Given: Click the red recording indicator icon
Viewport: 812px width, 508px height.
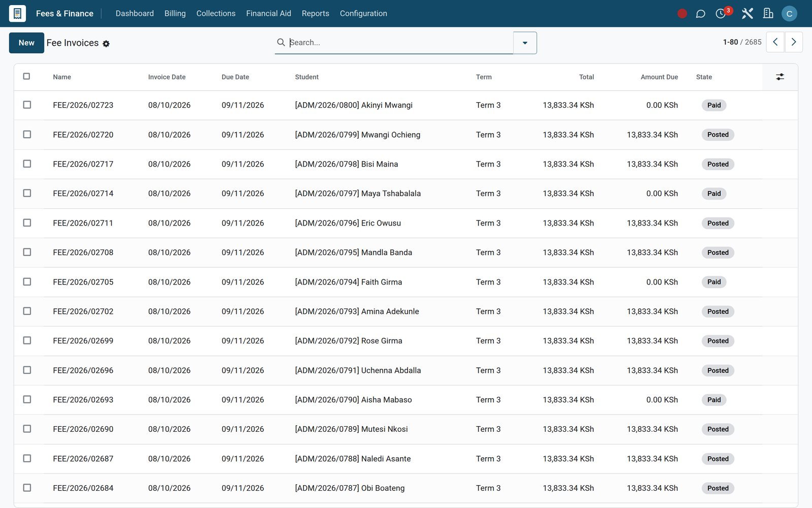Looking at the screenshot, I should pos(682,14).
